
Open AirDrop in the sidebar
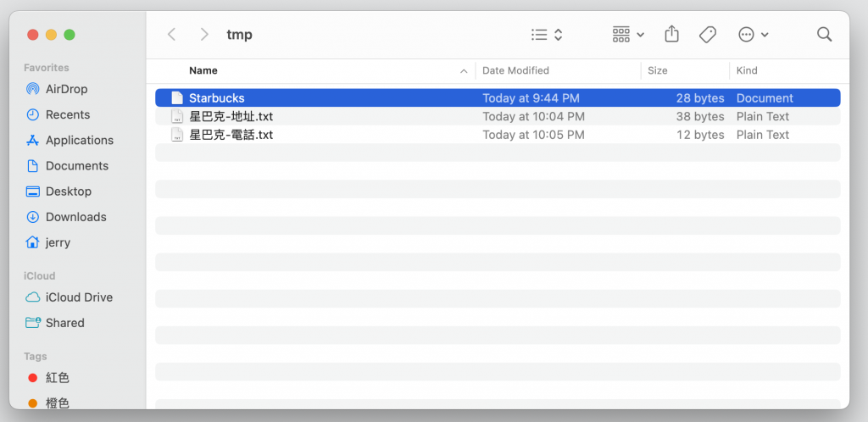tap(66, 89)
